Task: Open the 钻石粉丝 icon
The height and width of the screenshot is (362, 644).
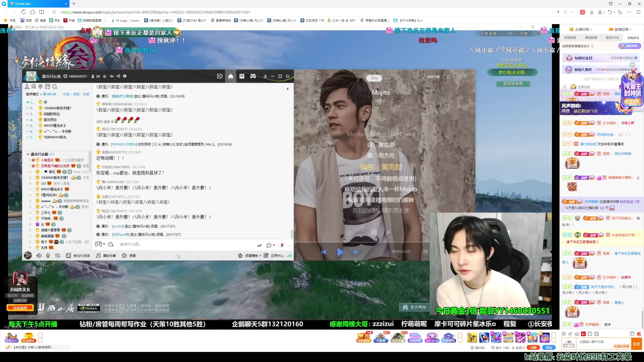Action: coord(432,337)
